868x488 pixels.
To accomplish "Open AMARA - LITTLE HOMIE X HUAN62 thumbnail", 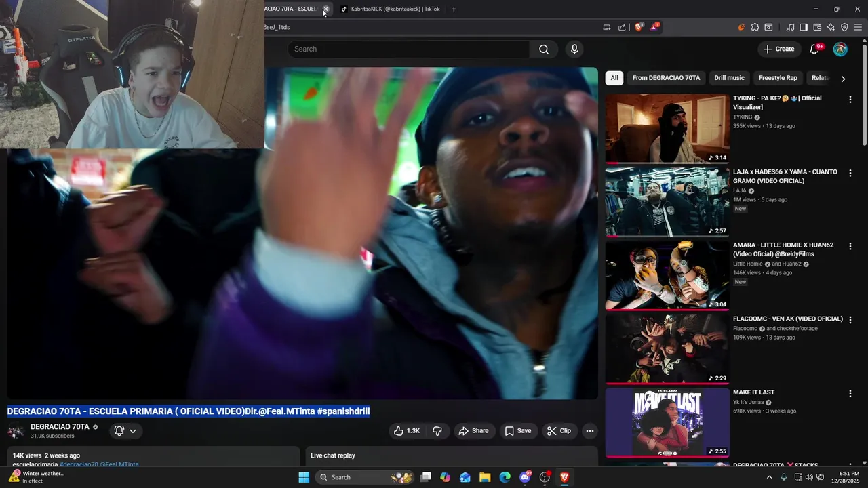I will (x=667, y=275).
